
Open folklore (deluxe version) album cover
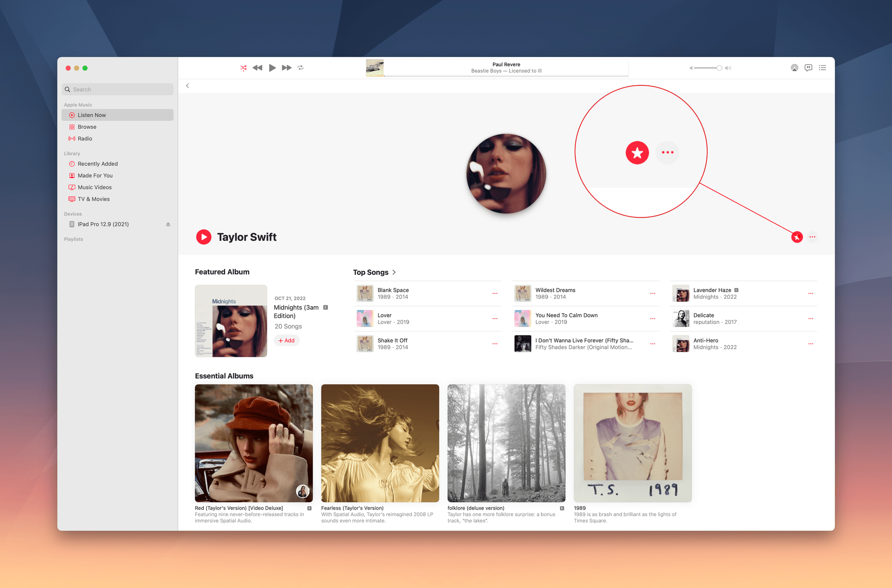click(507, 443)
